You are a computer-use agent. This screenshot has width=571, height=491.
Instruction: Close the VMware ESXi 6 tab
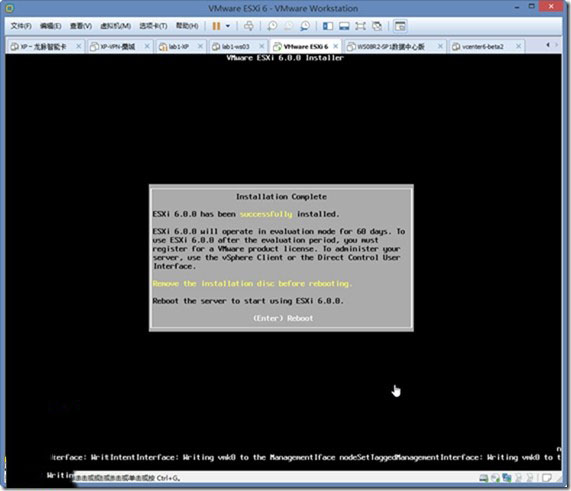coord(335,46)
